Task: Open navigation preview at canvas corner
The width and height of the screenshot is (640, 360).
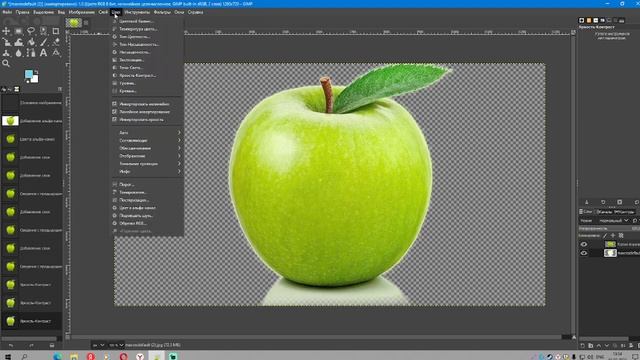Action: click(x=574, y=337)
